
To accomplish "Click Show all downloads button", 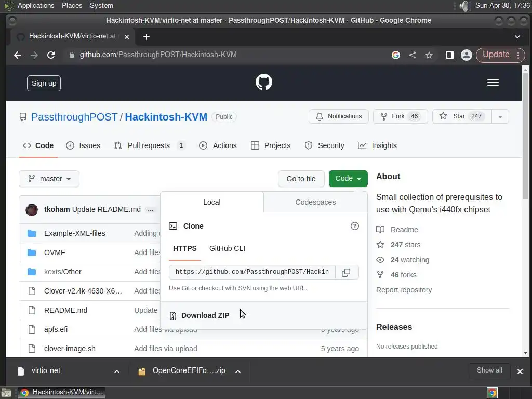I will coord(489,370).
